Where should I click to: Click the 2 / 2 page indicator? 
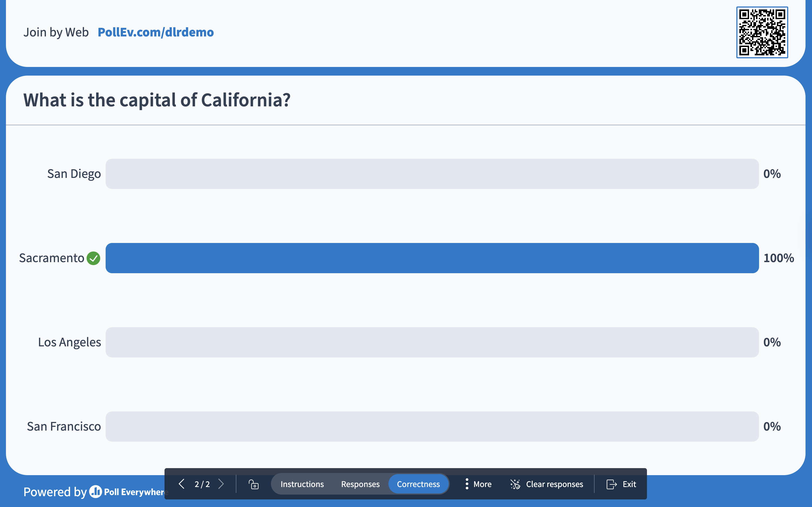click(x=202, y=484)
